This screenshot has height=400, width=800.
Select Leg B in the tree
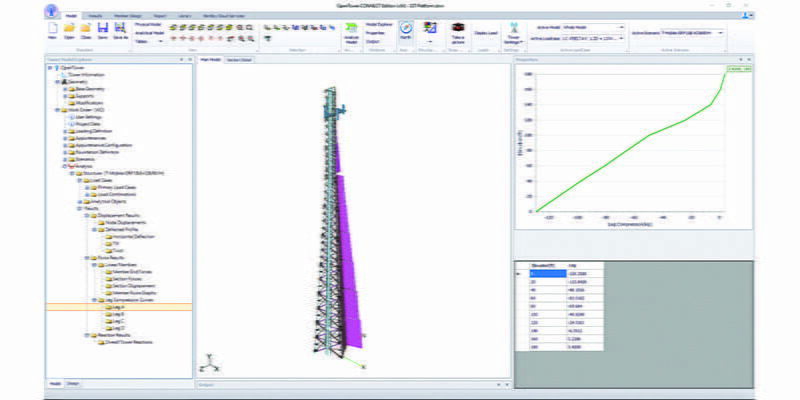112,313
